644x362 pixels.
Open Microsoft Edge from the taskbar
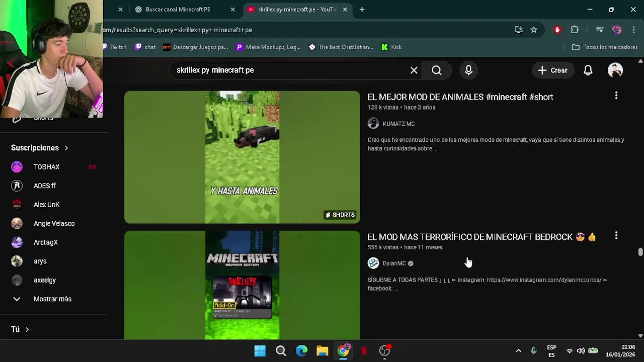point(301,351)
